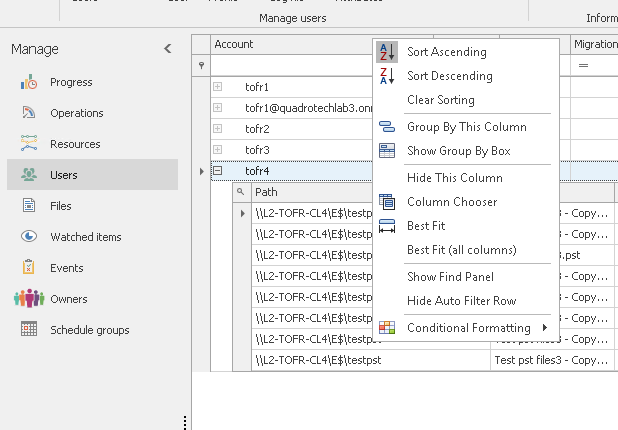Viewport: 618px width, 430px height.
Task: Open the Progress section icon
Action: click(29, 82)
